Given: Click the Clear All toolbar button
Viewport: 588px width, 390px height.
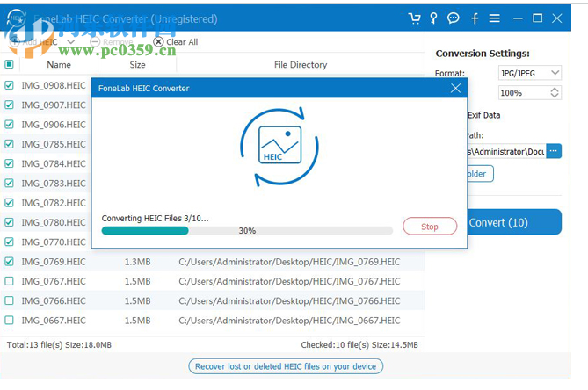Looking at the screenshot, I should point(176,42).
